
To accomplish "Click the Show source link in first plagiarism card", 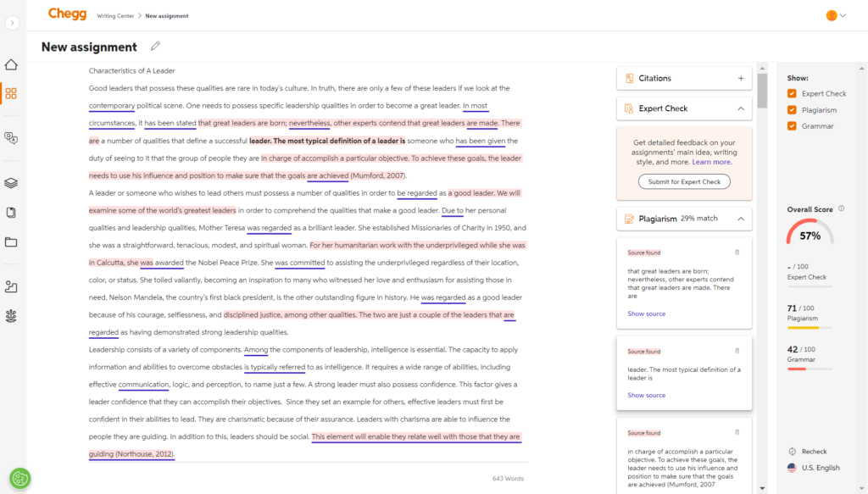I will [x=647, y=313].
